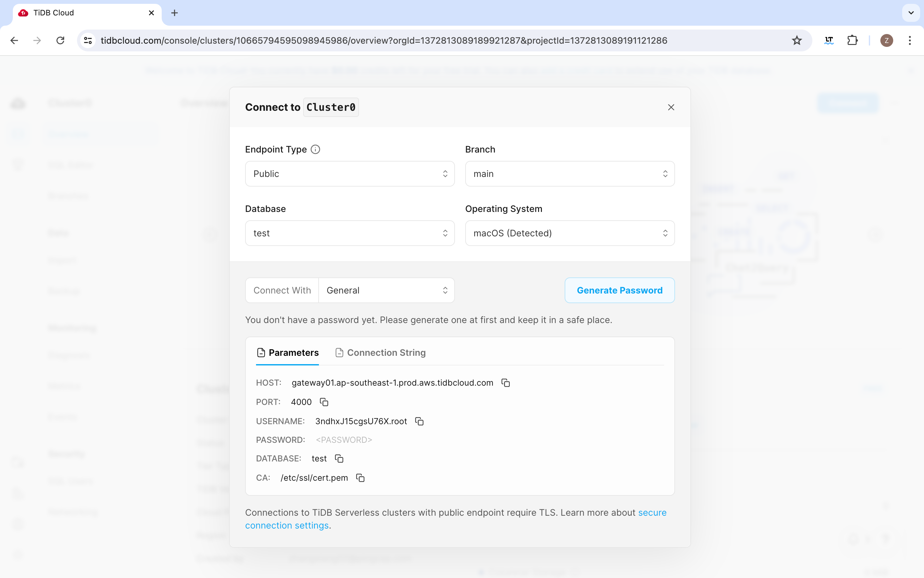Screen dimensions: 924x578
Task: Open the Chrome profile avatar
Action: coord(886,40)
